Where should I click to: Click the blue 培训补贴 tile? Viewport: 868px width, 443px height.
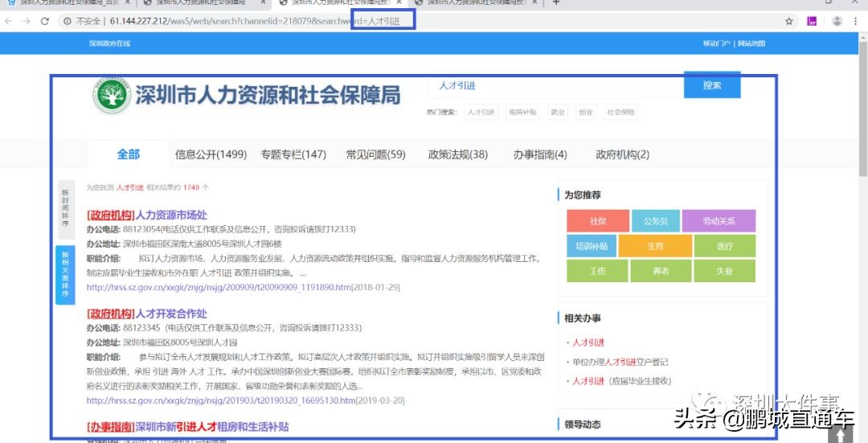pos(592,246)
